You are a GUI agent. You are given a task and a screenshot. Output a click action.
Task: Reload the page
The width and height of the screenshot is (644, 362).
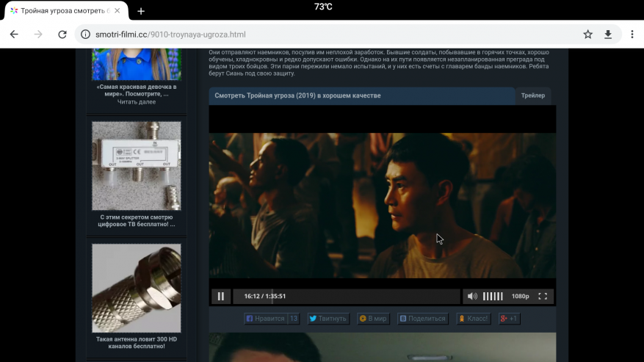pyautogui.click(x=62, y=35)
